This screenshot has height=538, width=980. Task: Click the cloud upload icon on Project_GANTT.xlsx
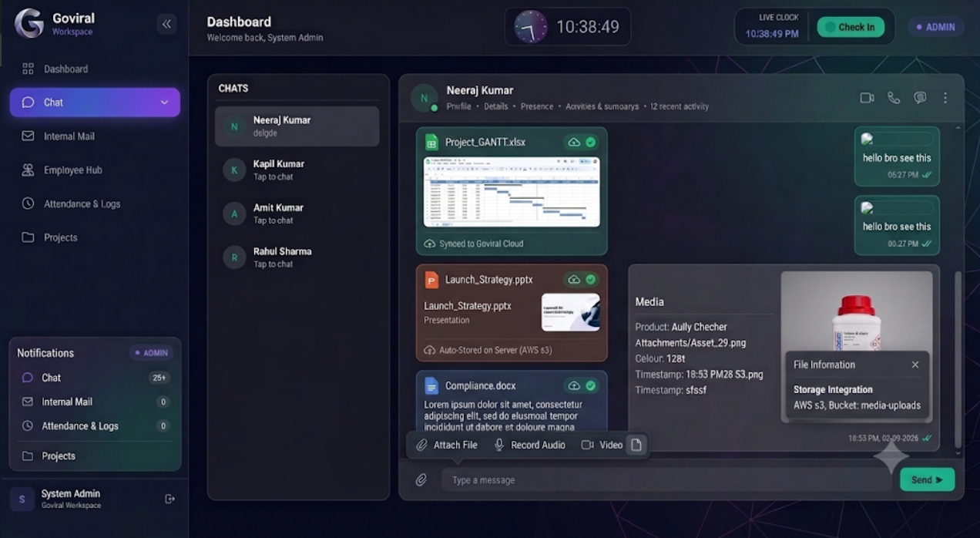pyautogui.click(x=574, y=143)
